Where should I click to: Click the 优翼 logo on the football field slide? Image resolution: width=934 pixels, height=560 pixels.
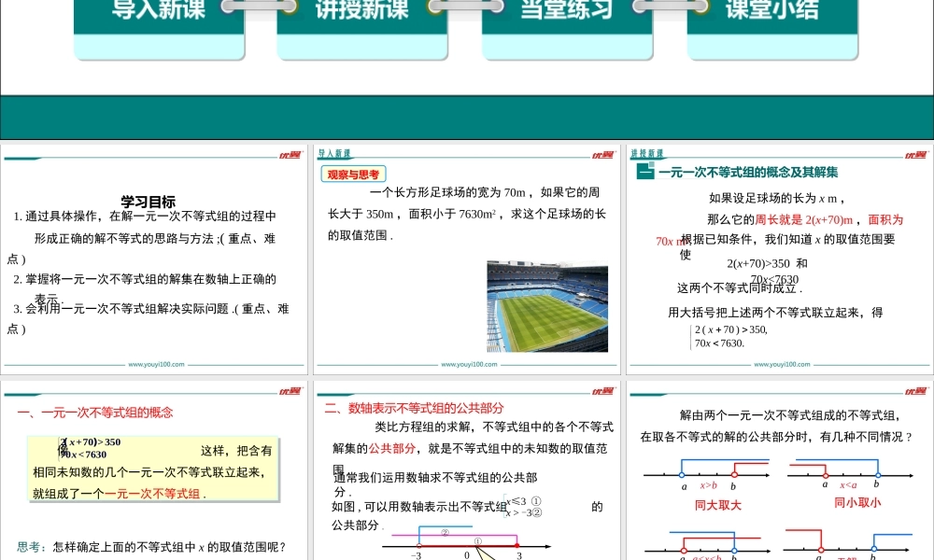point(602,155)
